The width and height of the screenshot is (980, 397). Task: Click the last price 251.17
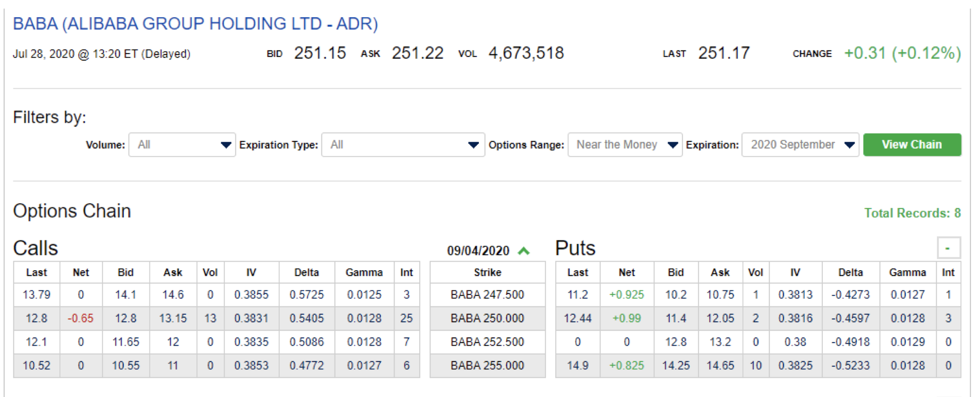coord(724,53)
